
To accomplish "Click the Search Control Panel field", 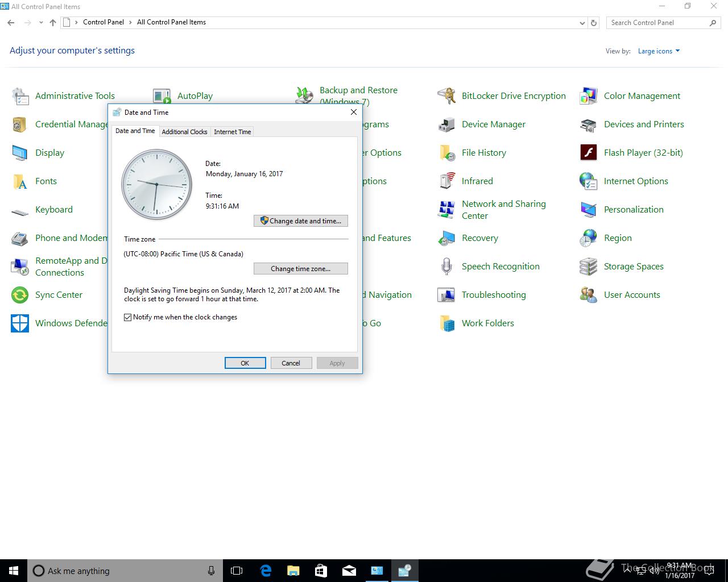I will point(663,23).
